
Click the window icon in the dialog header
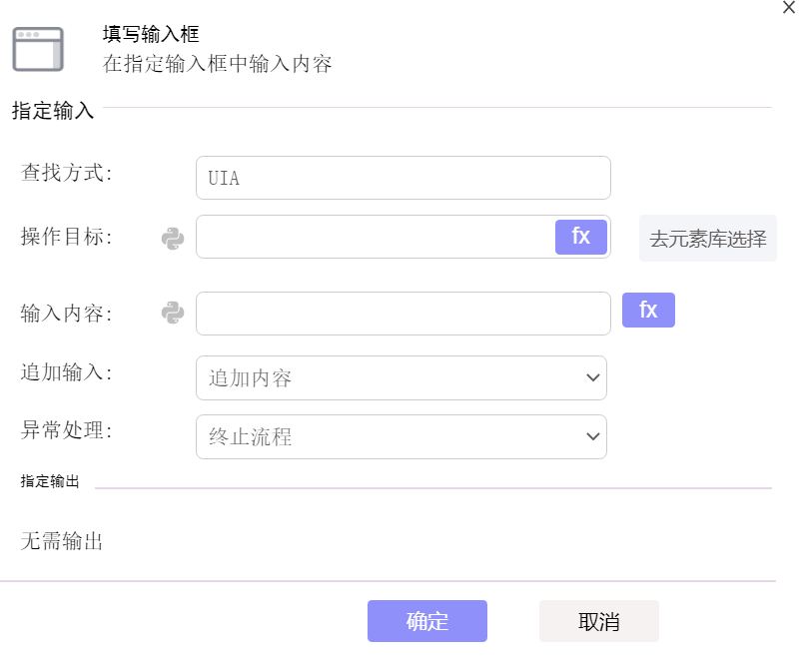coord(38,49)
